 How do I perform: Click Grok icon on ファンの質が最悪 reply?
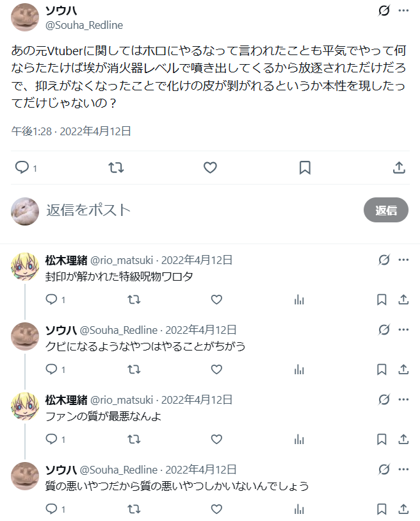click(384, 399)
